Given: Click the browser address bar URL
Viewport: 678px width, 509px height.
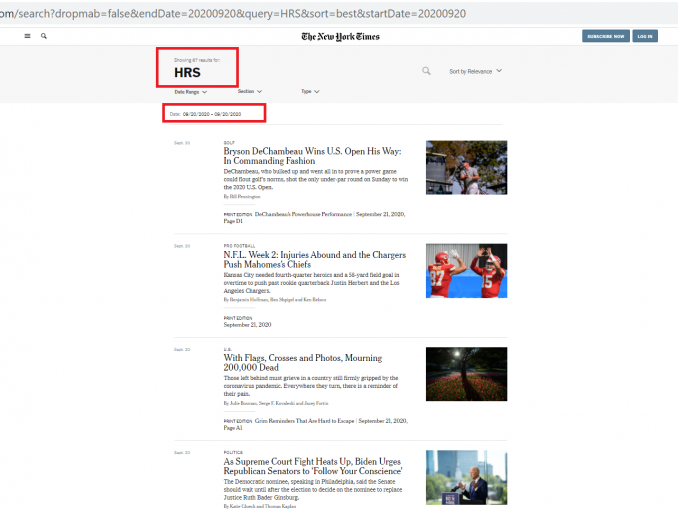Looking at the screenshot, I should pos(233,13).
